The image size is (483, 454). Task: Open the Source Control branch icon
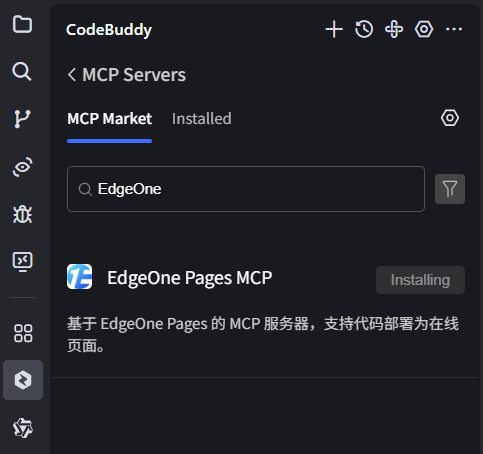pos(22,119)
